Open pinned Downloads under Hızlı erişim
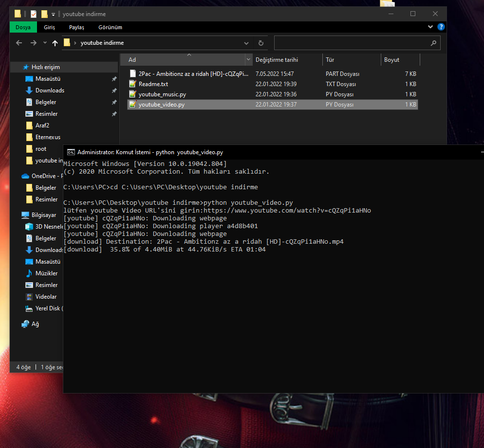Screen dimensions: 484x448 click(x=50, y=90)
